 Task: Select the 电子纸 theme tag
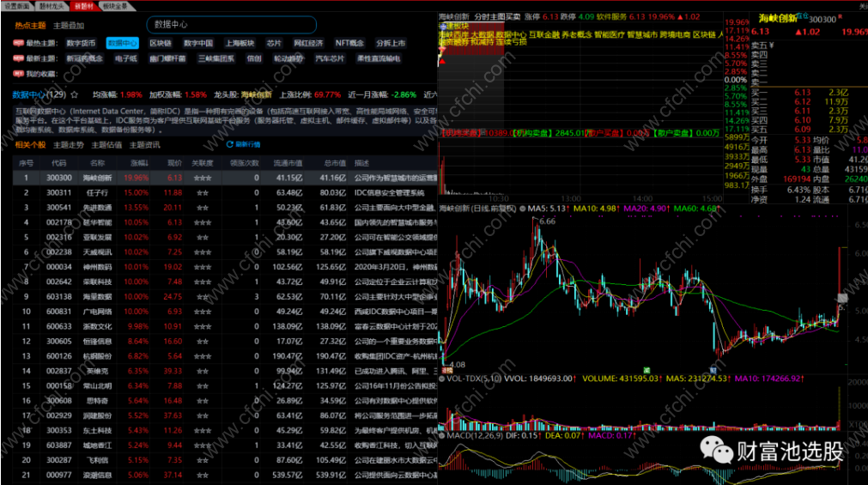[x=125, y=58]
